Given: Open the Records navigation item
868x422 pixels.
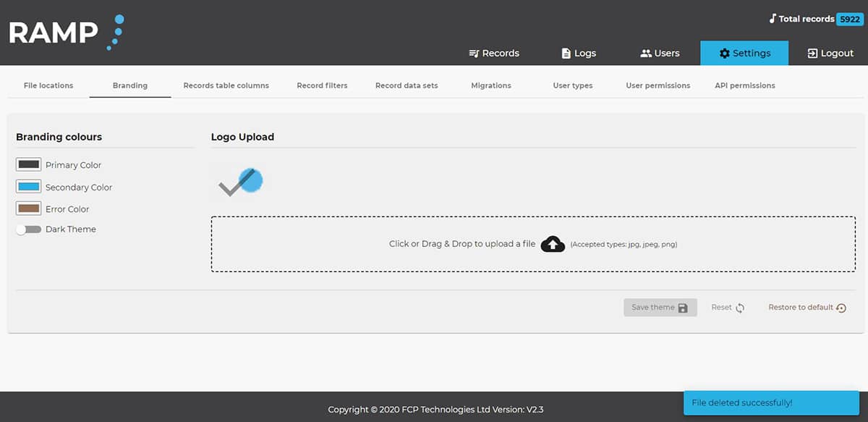Looking at the screenshot, I should 494,53.
